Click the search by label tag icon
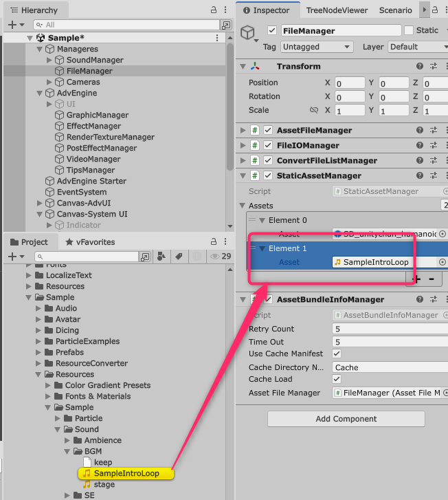 pyautogui.click(x=178, y=257)
